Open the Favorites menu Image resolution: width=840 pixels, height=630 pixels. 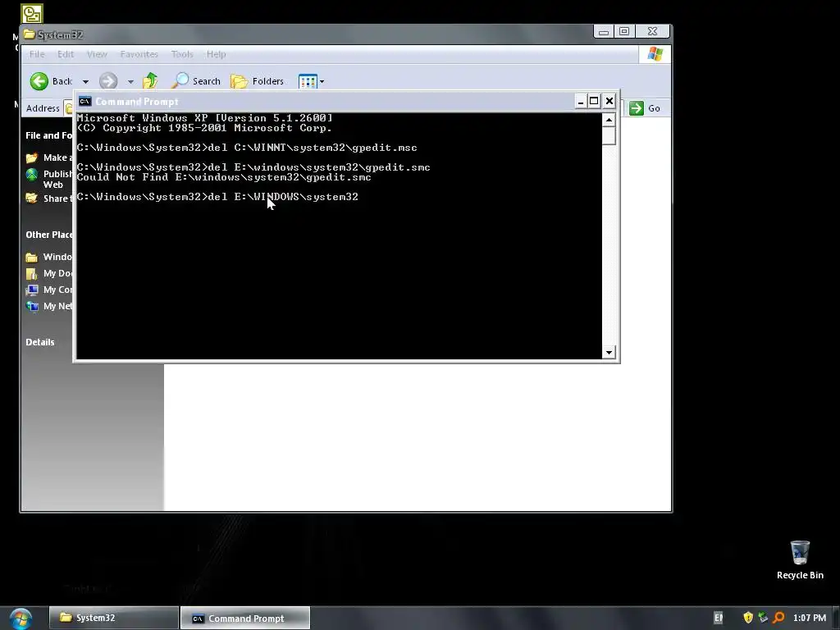tap(139, 54)
